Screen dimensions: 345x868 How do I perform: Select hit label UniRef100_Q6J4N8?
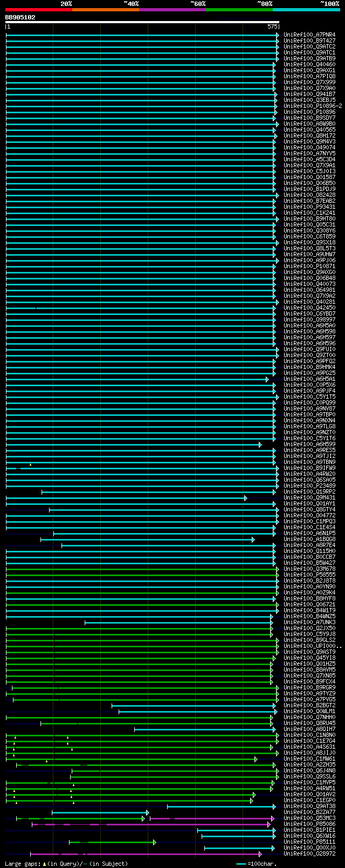(309, 771)
